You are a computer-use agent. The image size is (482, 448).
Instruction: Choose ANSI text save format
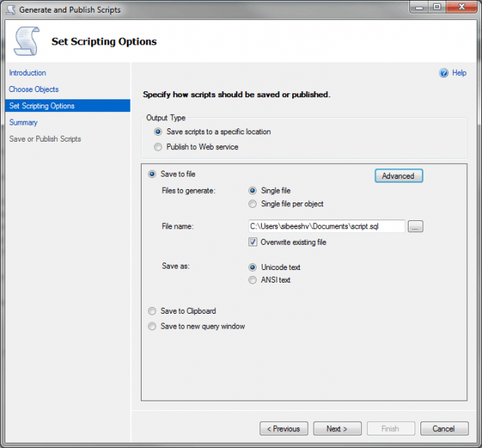254,280
